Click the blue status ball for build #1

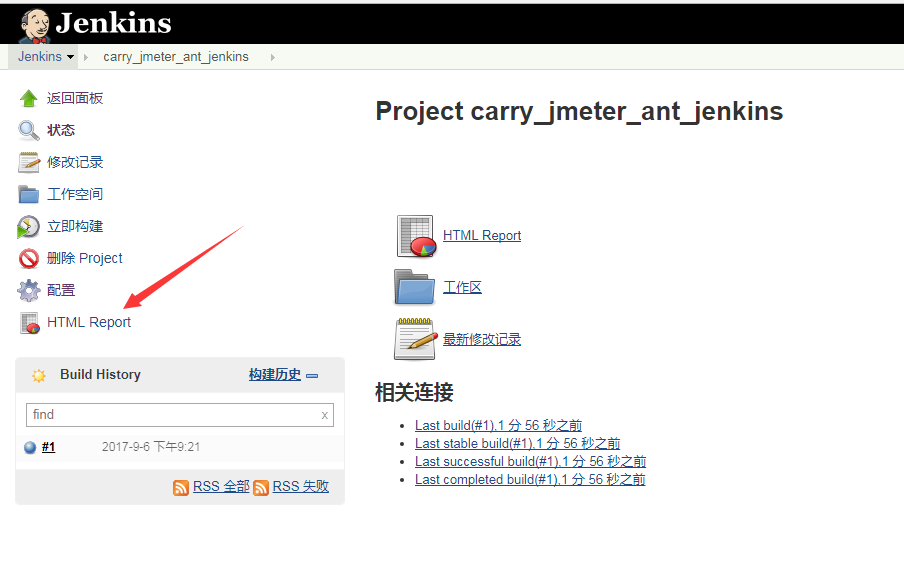pos(30,447)
